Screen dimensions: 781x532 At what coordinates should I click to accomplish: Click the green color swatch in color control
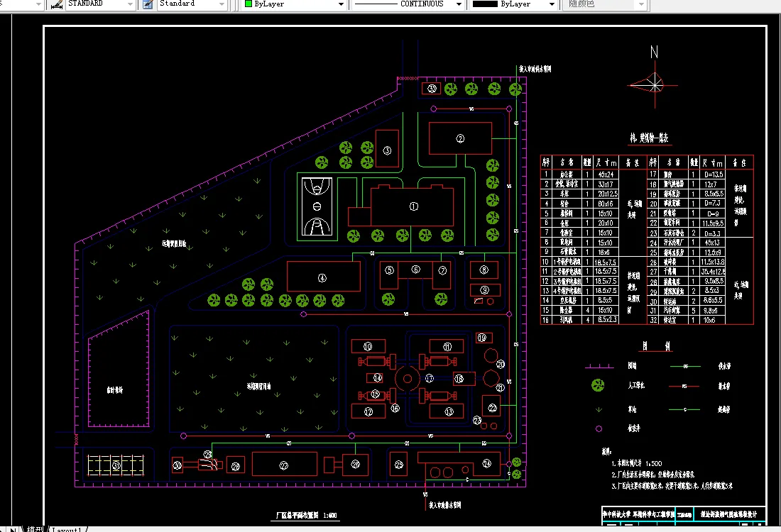click(x=248, y=4)
